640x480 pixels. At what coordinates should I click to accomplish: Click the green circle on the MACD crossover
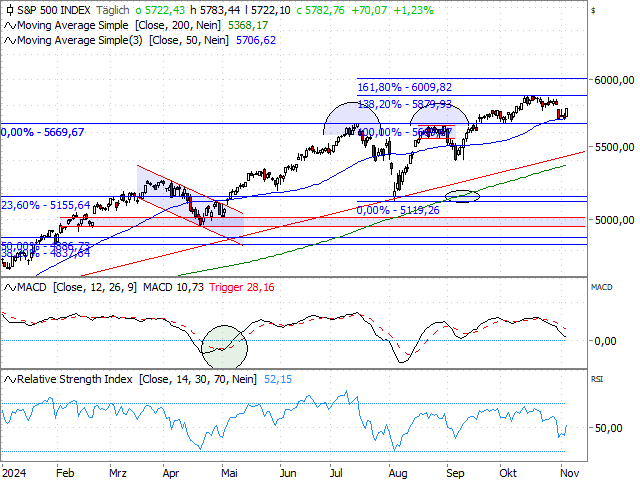tap(224, 347)
